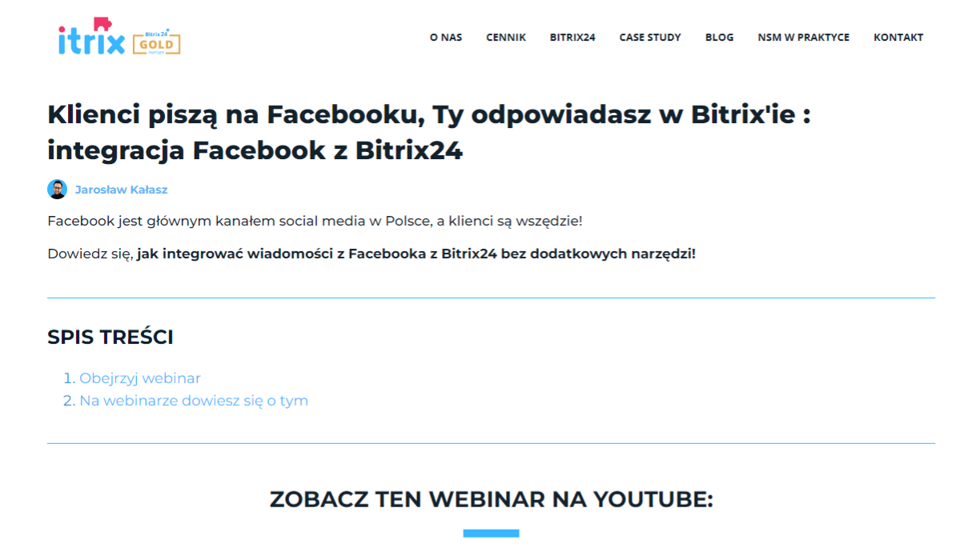Open the KONTAKT page
The width and height of the screenshot is (956, 560).
(x=898, y=37)
